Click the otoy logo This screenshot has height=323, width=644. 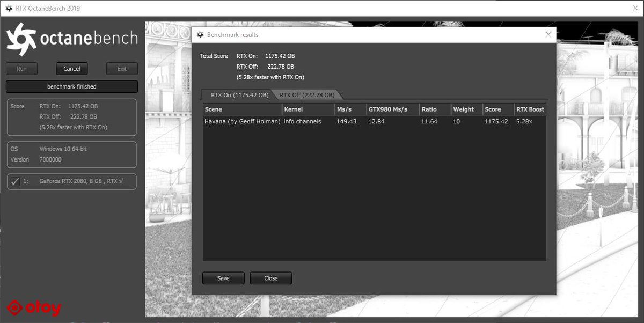point(34,308)
